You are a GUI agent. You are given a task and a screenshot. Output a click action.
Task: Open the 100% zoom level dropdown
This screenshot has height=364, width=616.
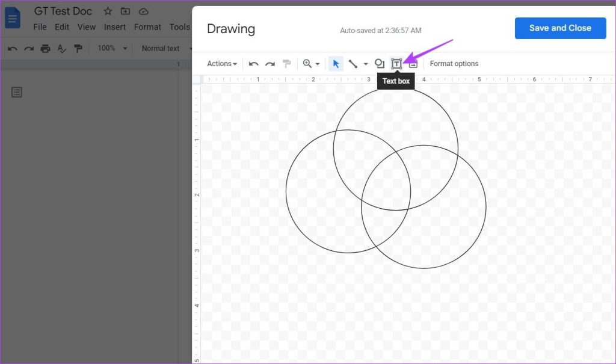tap(112, 48)
